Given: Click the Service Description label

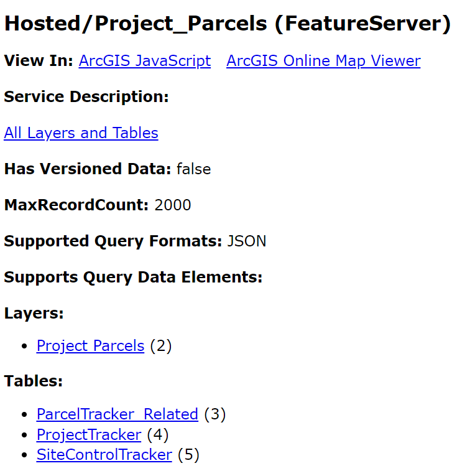Looking at the screenshot, I should [86, 97].
